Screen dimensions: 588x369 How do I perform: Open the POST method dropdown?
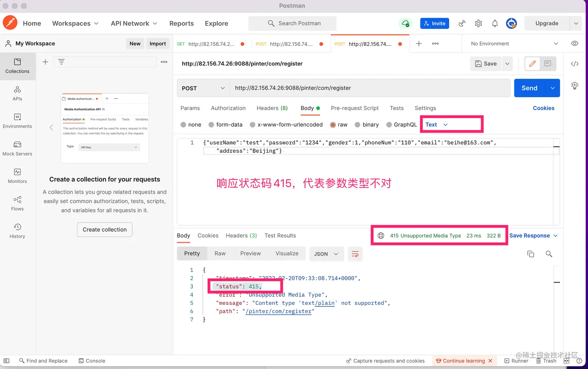point(203,88)
